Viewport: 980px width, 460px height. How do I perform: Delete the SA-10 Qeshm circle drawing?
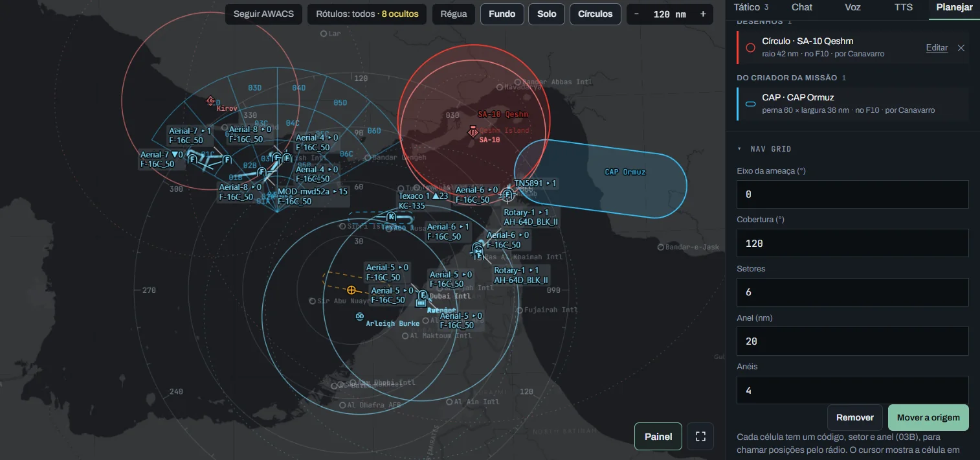tap(961, 47)
